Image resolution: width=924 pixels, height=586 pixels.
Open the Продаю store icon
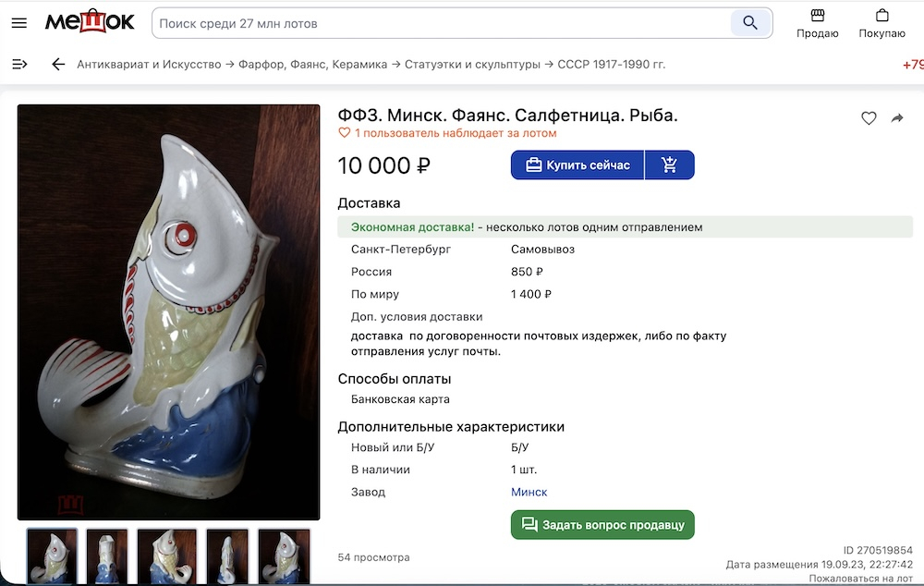click(817, 23)
